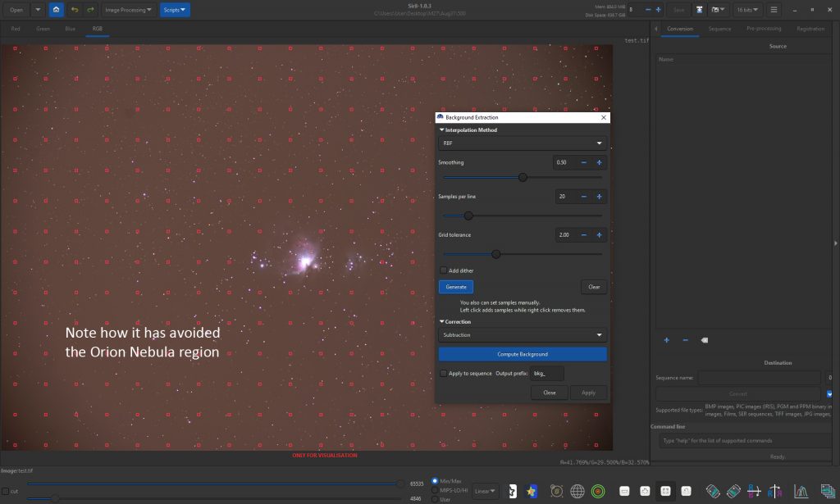Open the 16 bits depth dropdown
840x504 pixels.
click(x=747, y=10)
